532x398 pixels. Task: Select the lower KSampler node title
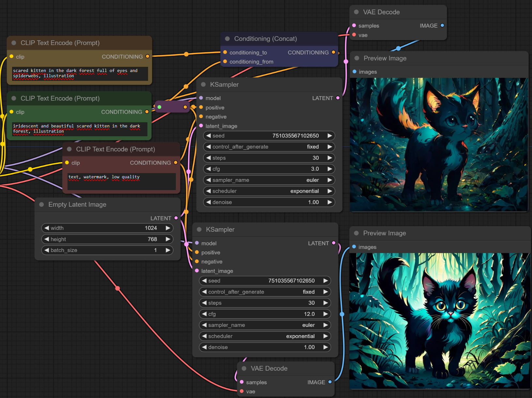[220, 229]
